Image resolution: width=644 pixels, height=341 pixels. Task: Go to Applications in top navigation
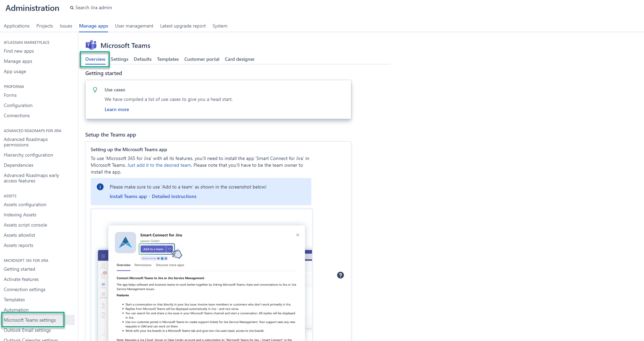[17, 26]
